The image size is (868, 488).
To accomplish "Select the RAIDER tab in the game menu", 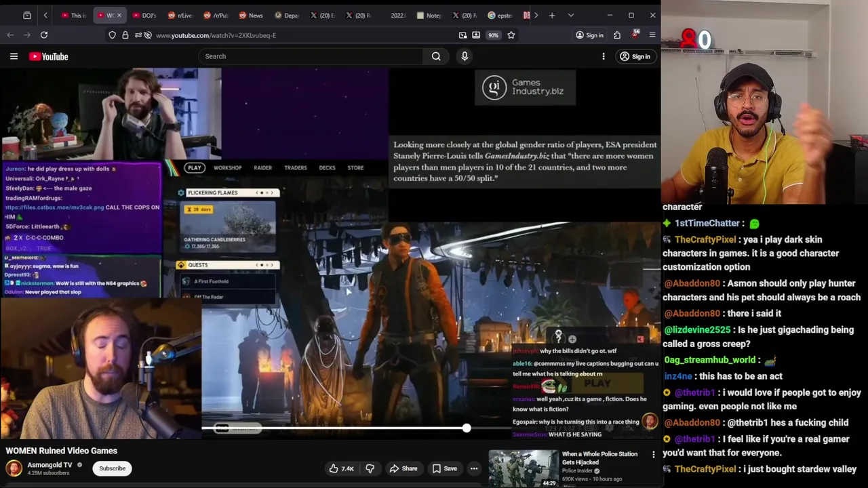I will (x=262, y=167).
